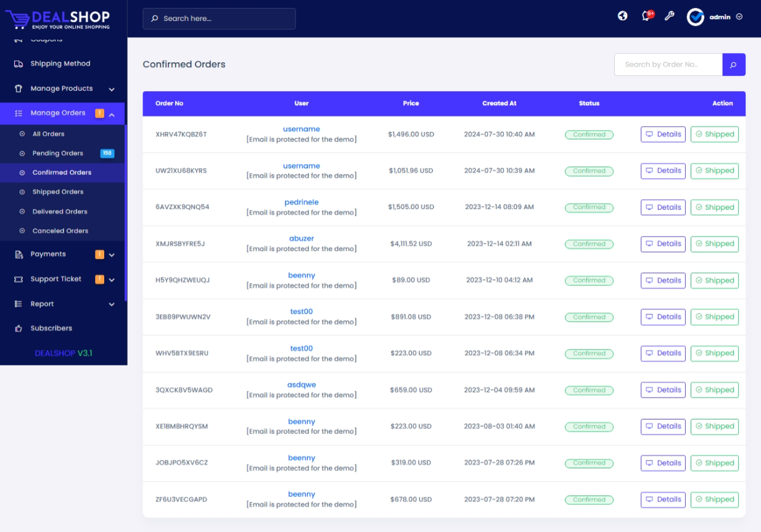Screen dimensions: 761x532
Task: Open the notifications bell icon
Action: click(x=646, y=17)
